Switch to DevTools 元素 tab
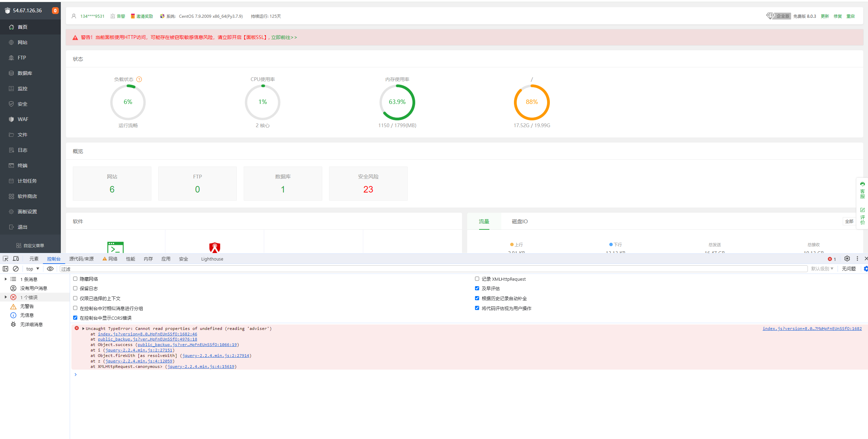This screenshot has height=439, width=868. click(34, 259)
